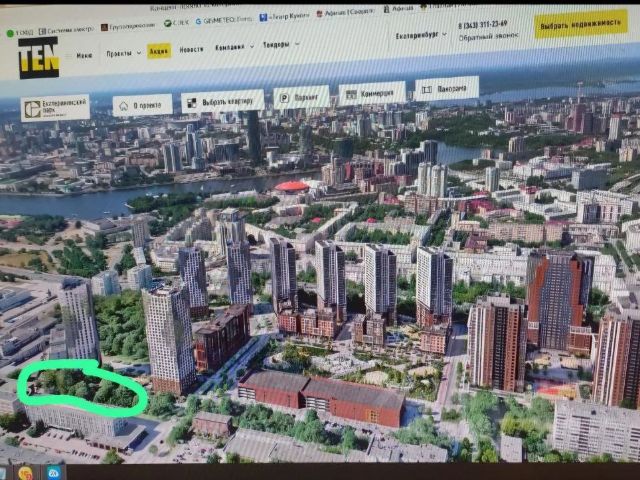This screenshot has height=480, width=640.
Task: Open the СДЭК bookmark icon
Action: 167,23
